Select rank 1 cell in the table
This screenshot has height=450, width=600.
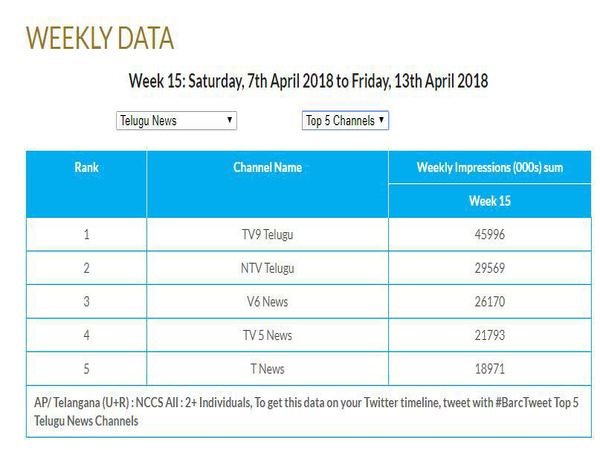coord(87,234)
